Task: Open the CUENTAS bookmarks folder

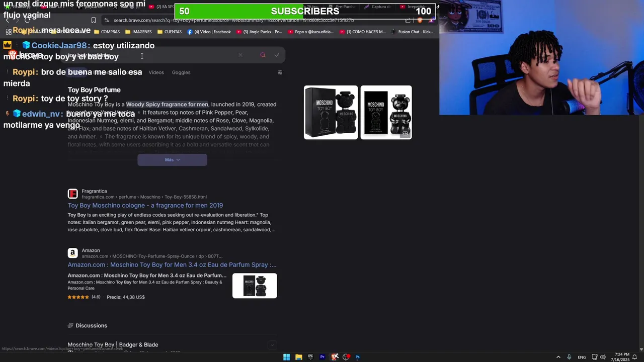Action: pyautogui.click(x=170, y=32)
